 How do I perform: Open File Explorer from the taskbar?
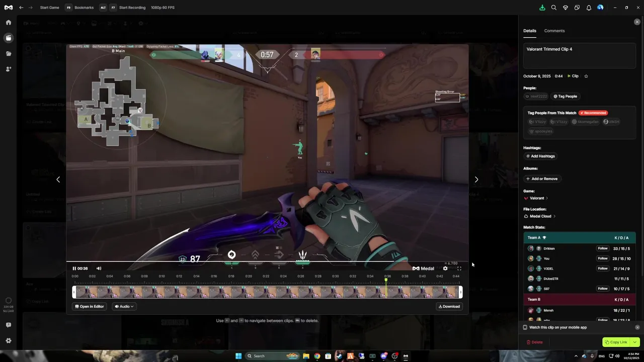click(306, 356)
